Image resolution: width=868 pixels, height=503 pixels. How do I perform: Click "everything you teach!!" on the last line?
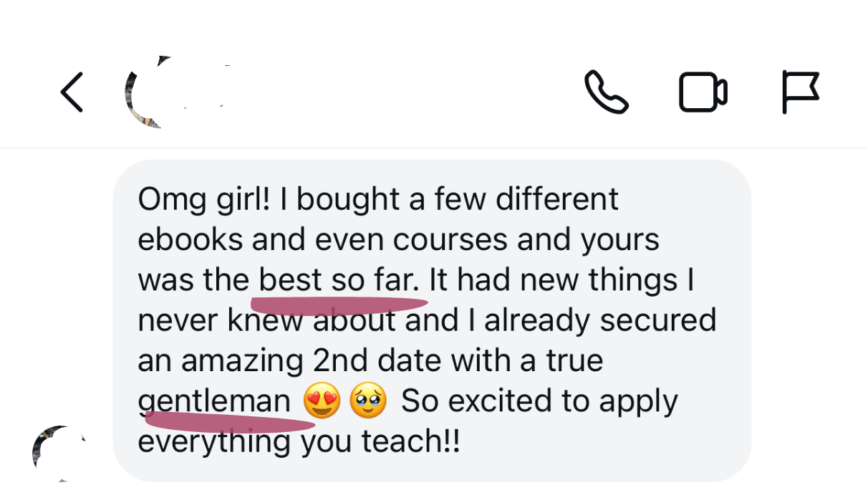pyautogui.click(x=298, y=441)
